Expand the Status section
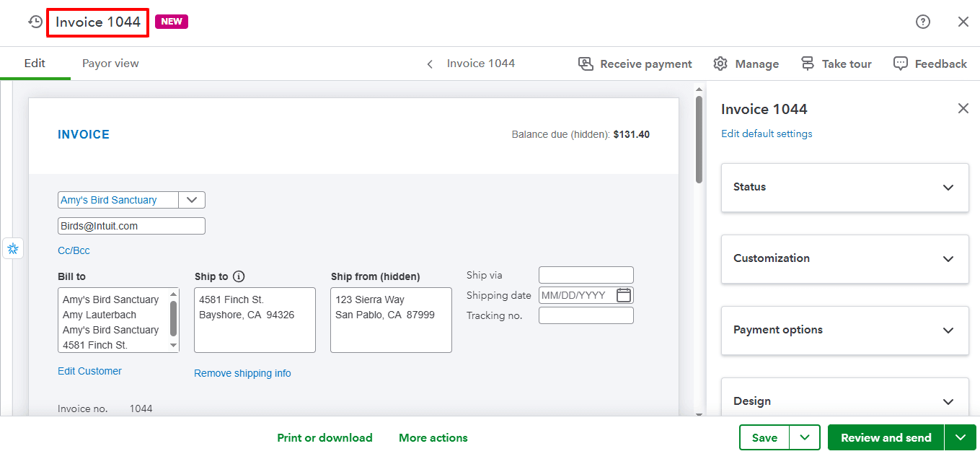This screenshot has height=459, width=980. 948,187
